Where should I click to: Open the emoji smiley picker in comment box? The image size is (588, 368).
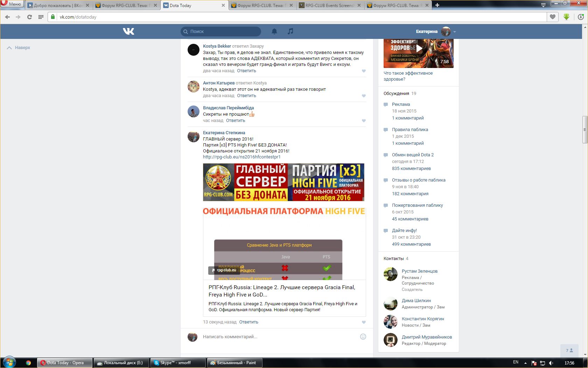click(x=363, y=336)
